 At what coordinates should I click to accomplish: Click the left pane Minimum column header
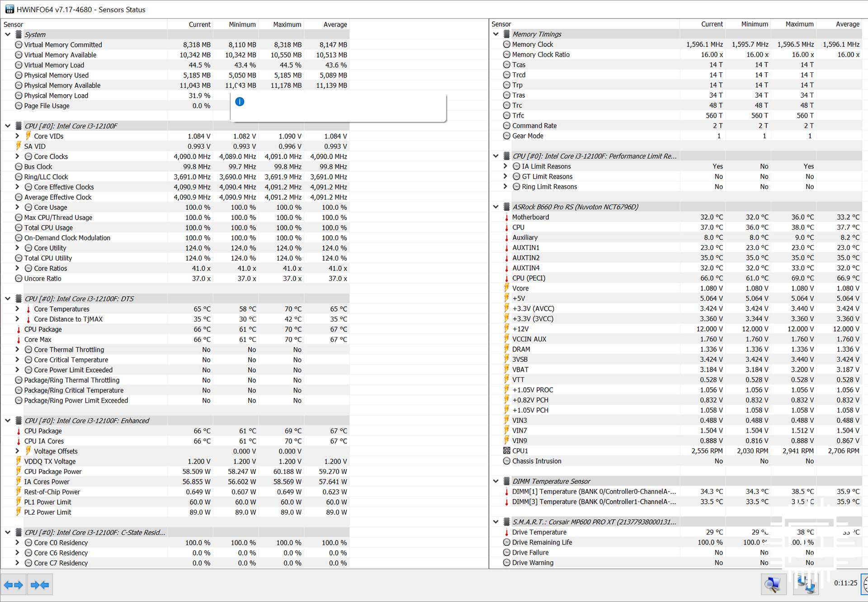(x=236, y=24)
